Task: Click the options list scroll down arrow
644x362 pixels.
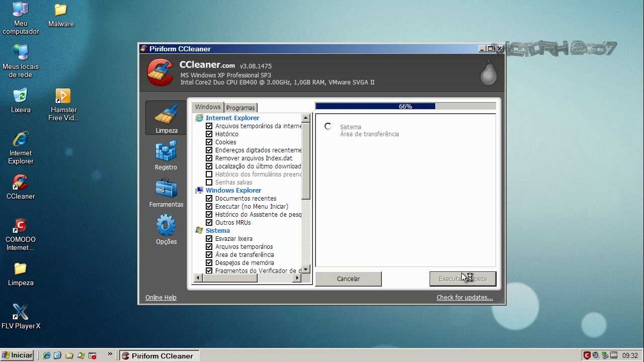Action: click(306, 269)
